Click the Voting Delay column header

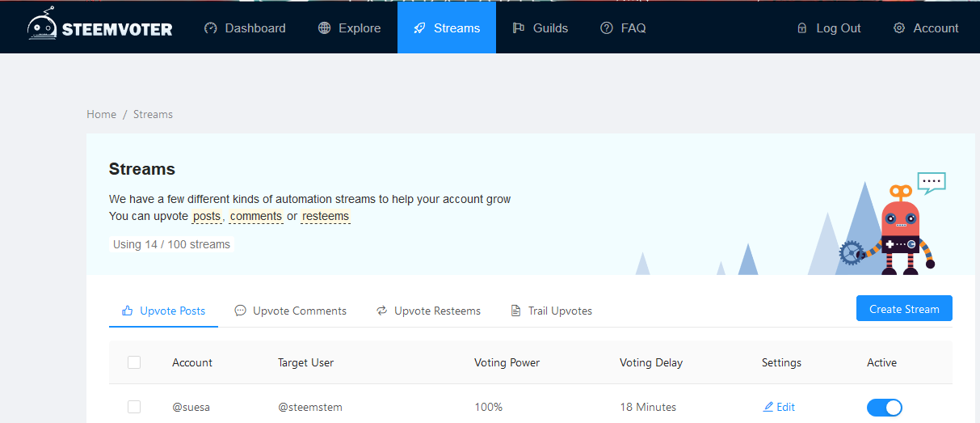point(651,362)
